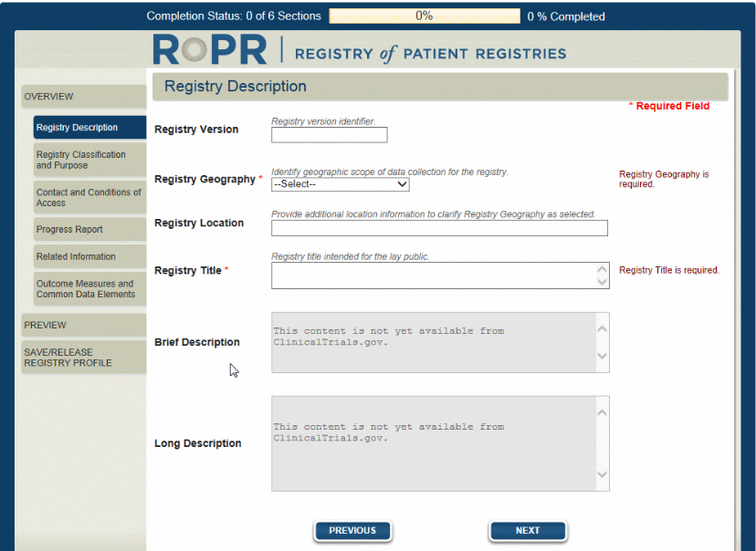Click Registry Title scroll down arrow
This screenshot has height=551, width=756.
(603, 282)
